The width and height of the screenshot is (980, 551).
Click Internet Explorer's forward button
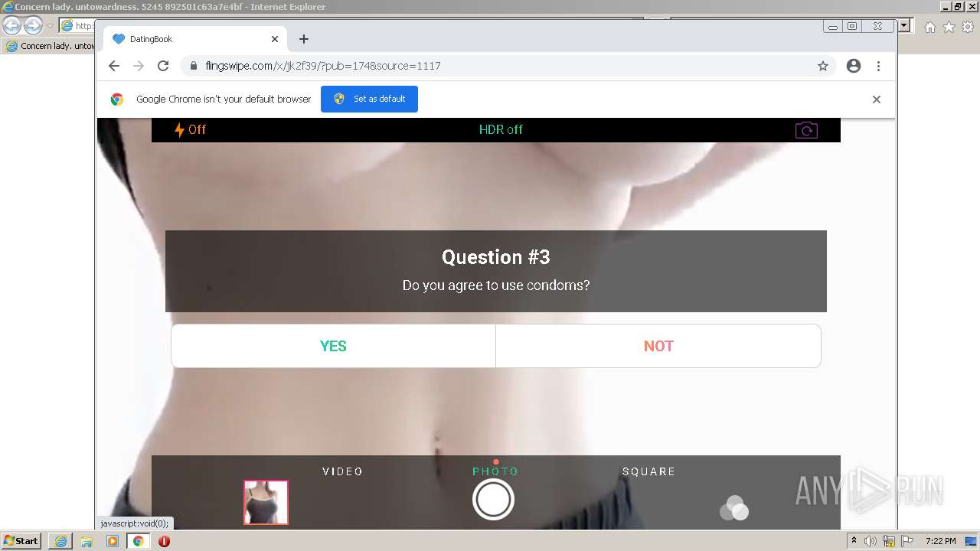tap(33, 26)
